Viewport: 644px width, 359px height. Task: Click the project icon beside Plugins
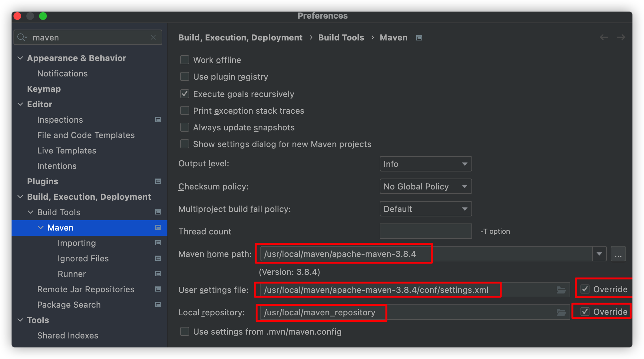coord(158,181)
